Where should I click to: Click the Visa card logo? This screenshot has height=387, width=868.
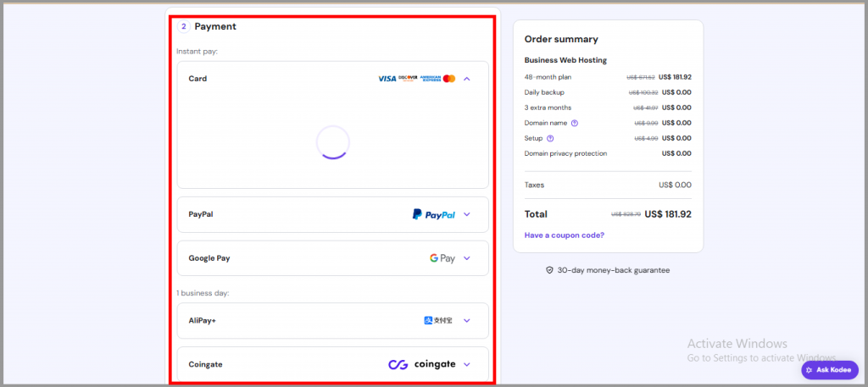click(x=387, y=79)
